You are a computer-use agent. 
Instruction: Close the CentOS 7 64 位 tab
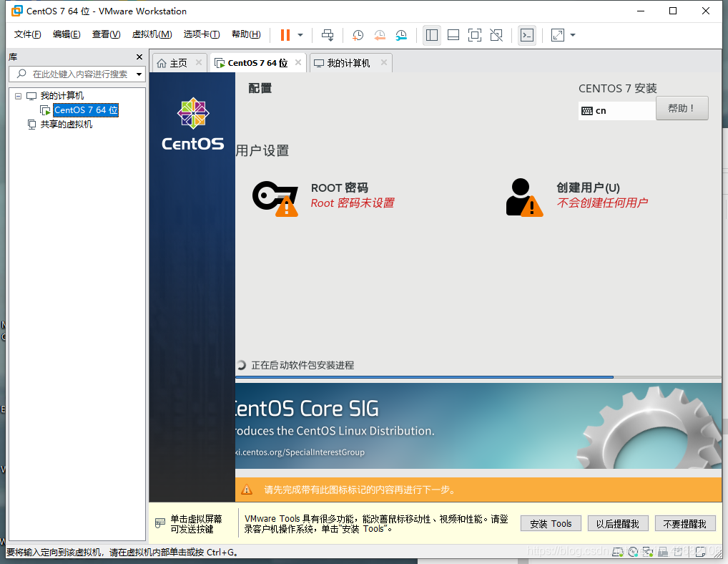click(298, 62)
